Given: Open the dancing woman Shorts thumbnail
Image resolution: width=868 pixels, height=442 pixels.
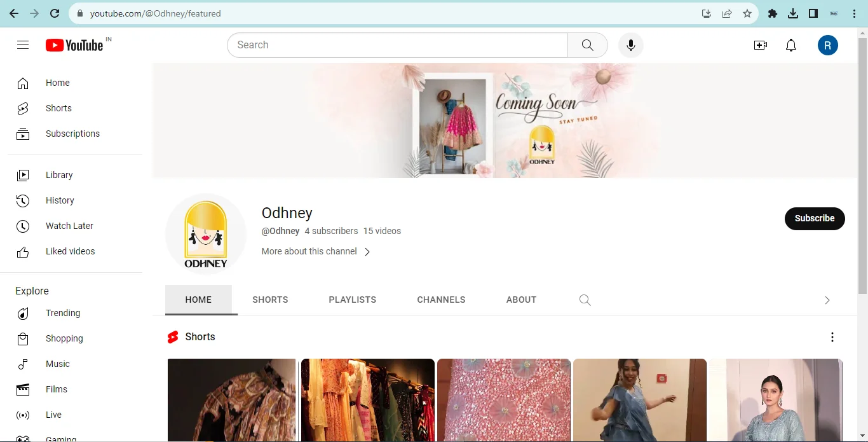Looking at the screenshot, I should (640, 400).
